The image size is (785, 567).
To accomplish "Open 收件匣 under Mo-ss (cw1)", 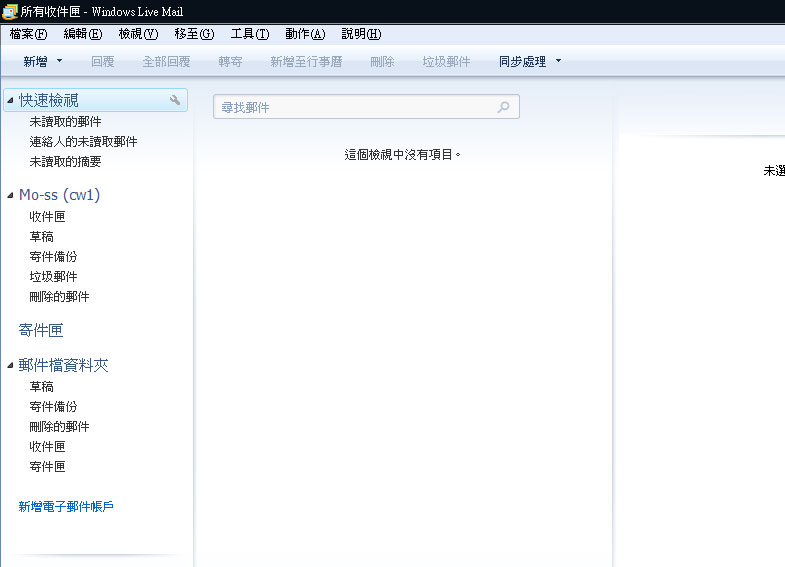I will tap(48, 217).
